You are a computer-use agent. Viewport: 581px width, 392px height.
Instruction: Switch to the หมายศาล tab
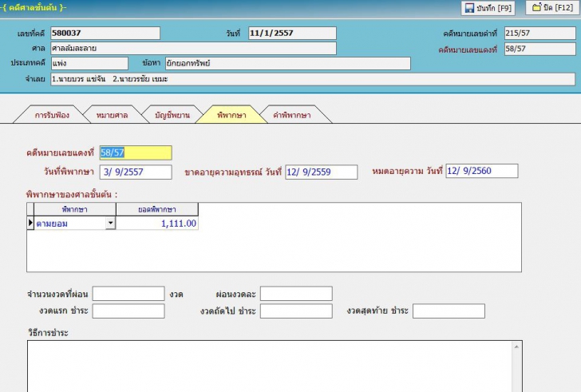(112, 115)
